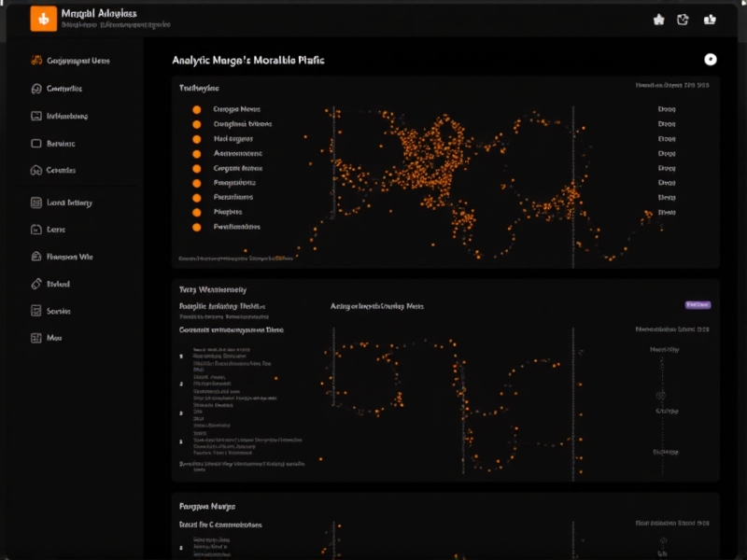Toggle the first orange legend dot in the Traffic chart
The height and width of the screenshot is (560, 747).
(196, 107)
